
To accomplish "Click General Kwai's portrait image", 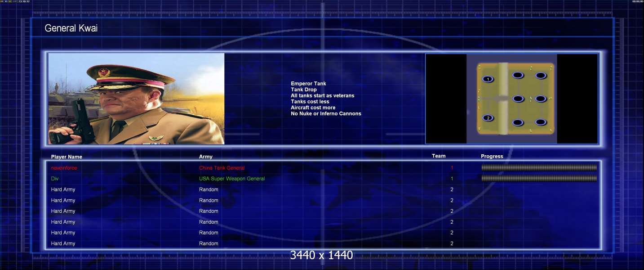I will pos(136,99).
